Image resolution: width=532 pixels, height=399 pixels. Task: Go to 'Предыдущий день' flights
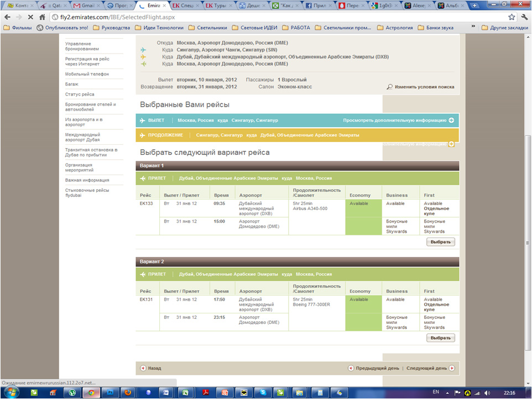373,368
